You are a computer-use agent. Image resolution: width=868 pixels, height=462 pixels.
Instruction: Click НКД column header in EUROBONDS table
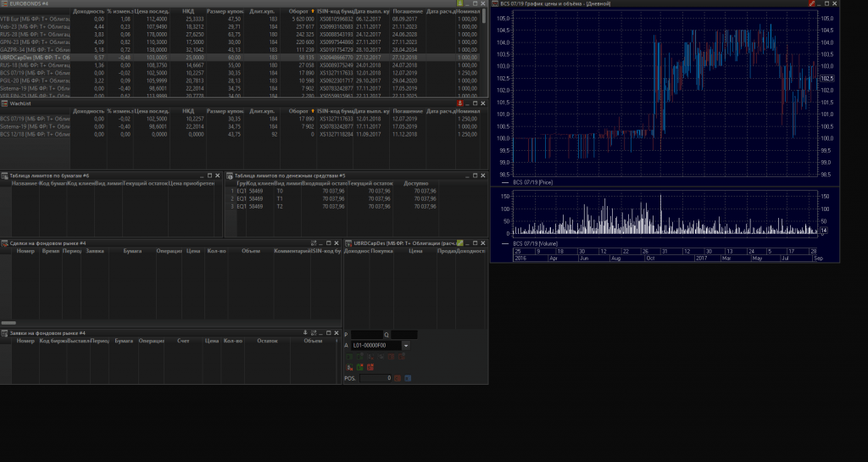coord(188,11)
